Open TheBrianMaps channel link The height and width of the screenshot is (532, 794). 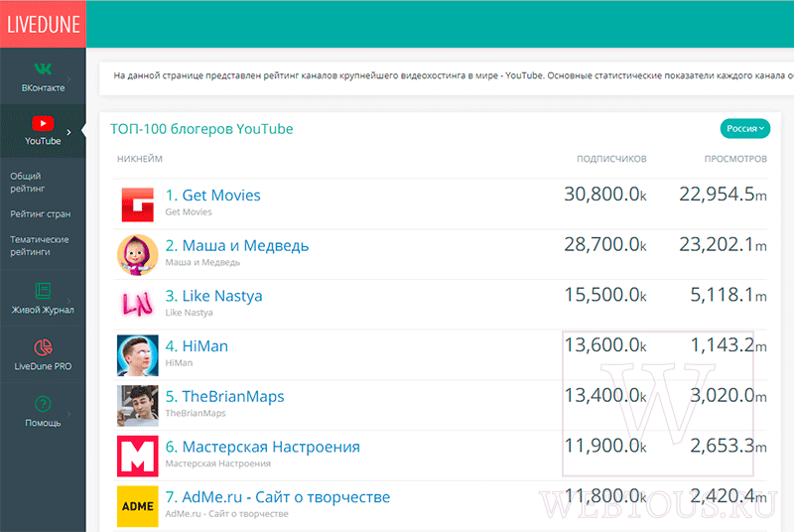(224, 396)
